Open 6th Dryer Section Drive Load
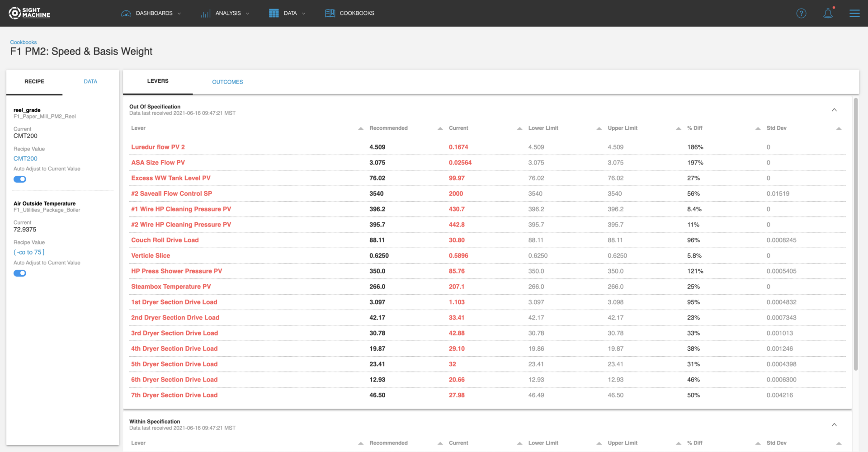 175,380
